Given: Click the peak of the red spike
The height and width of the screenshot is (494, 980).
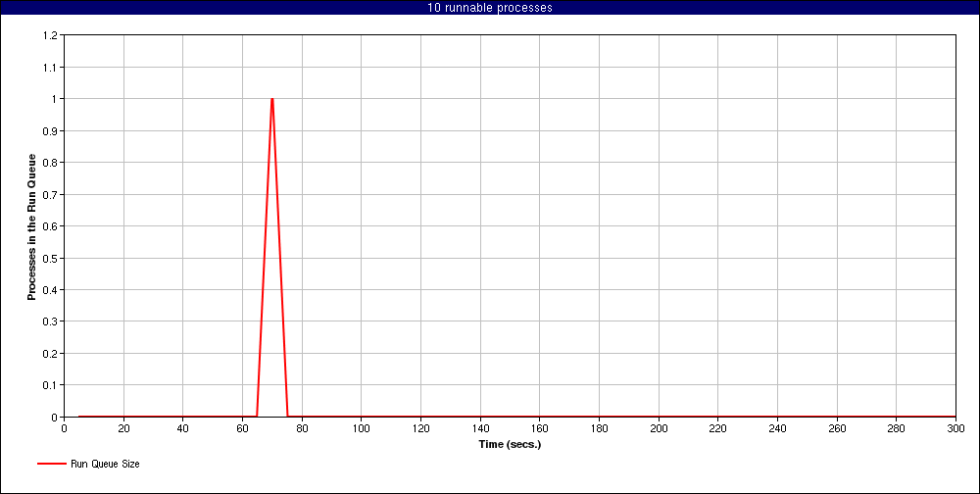Looking at the screenshot, I should (x=271, y=99).
